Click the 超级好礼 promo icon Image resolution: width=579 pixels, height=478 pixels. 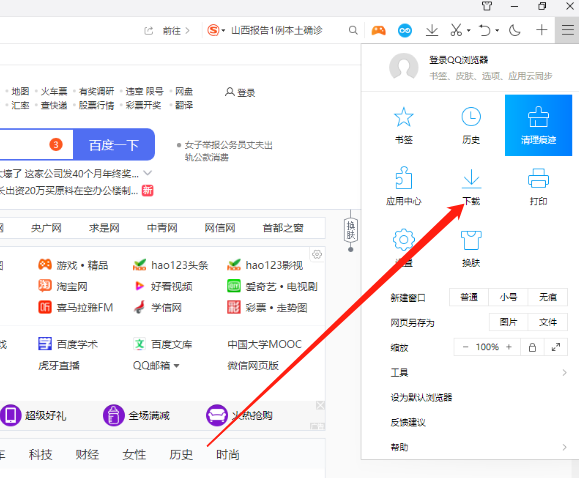tap(10, 415)
